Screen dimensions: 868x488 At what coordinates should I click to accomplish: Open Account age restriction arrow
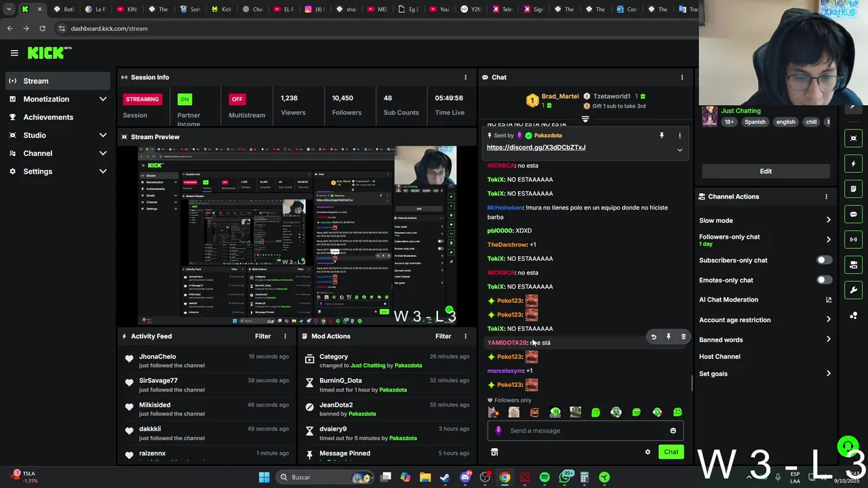pyautogui.click(x=828, y=320)
